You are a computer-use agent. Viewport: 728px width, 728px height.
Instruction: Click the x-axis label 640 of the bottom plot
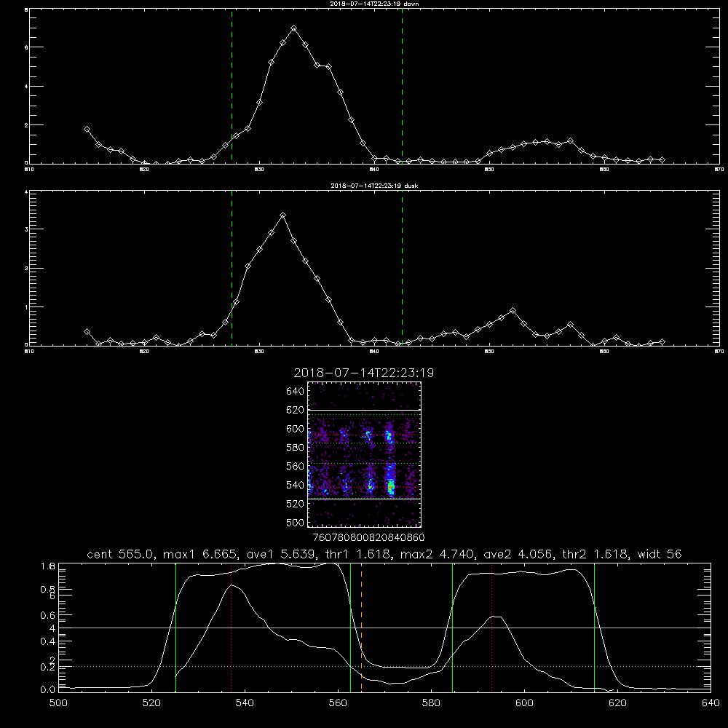711,703
